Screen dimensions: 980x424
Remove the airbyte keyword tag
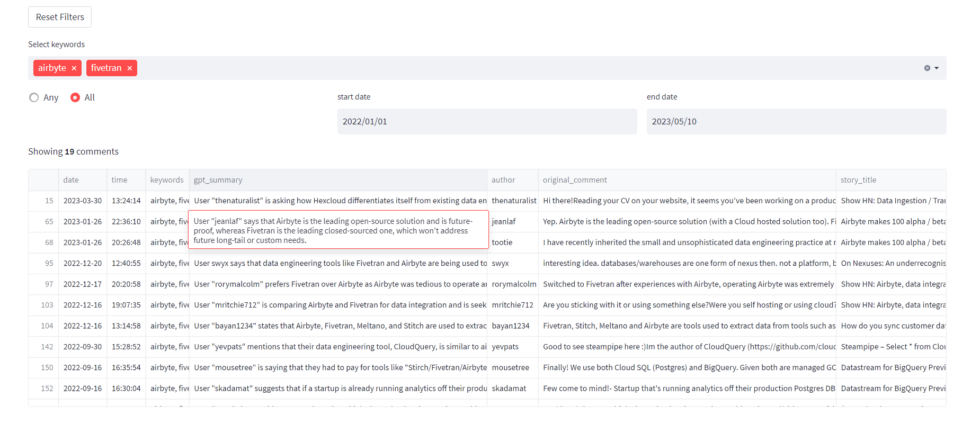tap(74, 68)
